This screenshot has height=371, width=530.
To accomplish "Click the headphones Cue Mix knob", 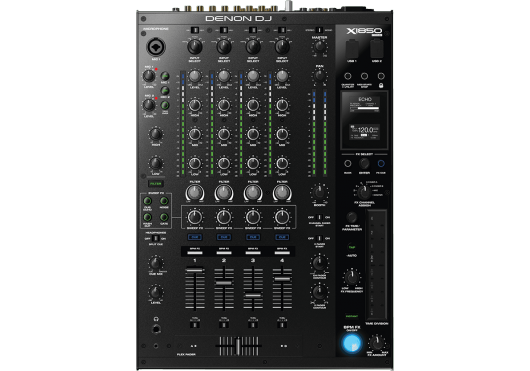I will point(156,263).
